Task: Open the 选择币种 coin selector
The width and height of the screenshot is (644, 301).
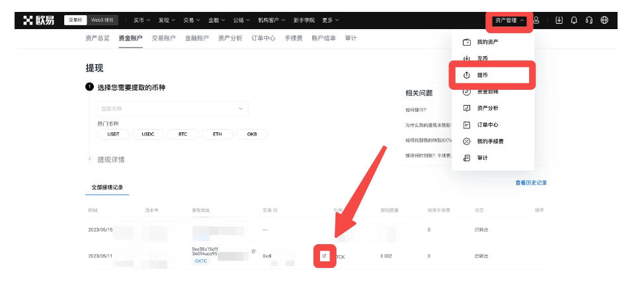Action: (173, 109)
